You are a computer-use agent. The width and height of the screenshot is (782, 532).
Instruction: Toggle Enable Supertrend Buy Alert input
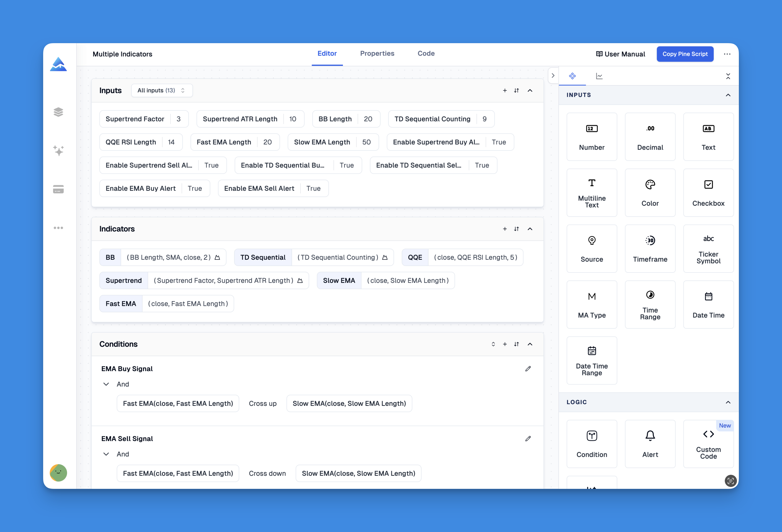click(x=450, y=142)
